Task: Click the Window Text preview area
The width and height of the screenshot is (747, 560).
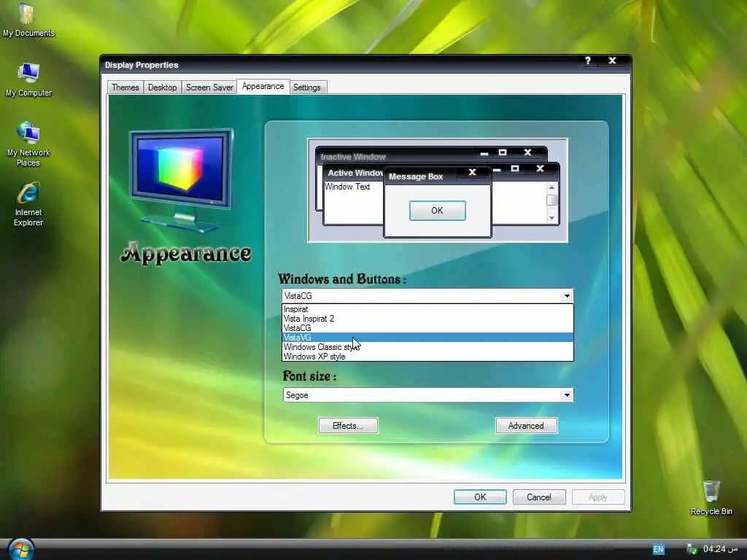Action: click(x=347, y=187)
